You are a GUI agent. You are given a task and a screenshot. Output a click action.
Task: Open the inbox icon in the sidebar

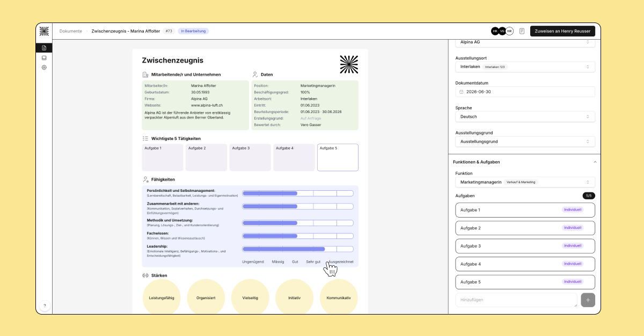[44, 58]
